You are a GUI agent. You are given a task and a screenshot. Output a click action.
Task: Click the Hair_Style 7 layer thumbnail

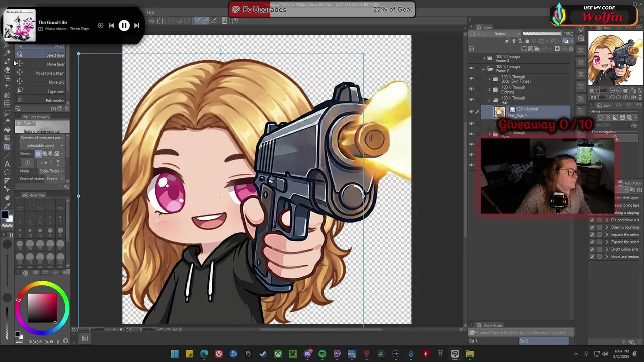pos(500,112)
